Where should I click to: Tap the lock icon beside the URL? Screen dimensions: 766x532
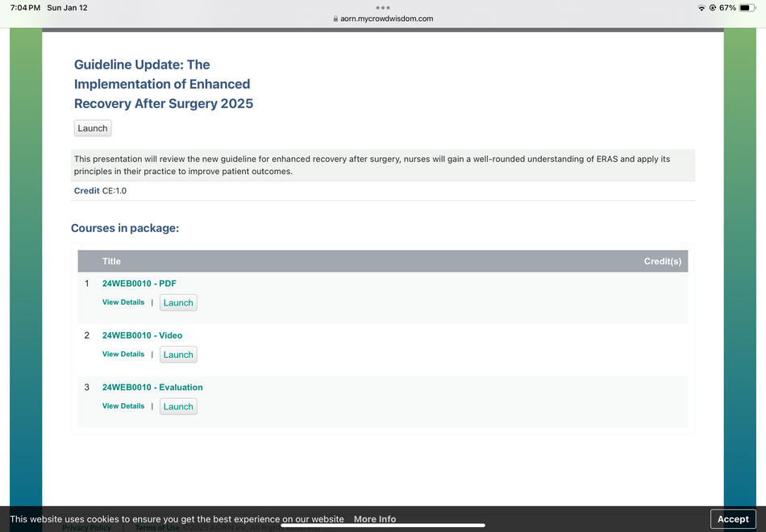335,19
